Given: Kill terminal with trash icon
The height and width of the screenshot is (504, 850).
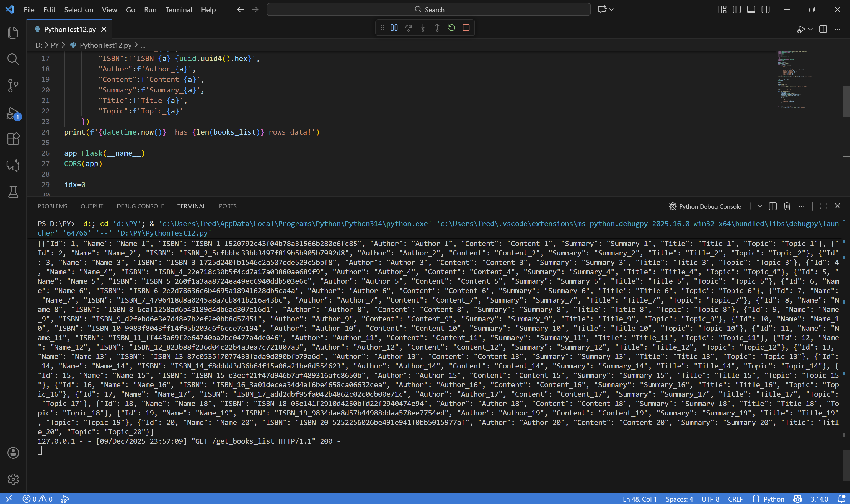Looking at the screenshot, I should 787,206.
